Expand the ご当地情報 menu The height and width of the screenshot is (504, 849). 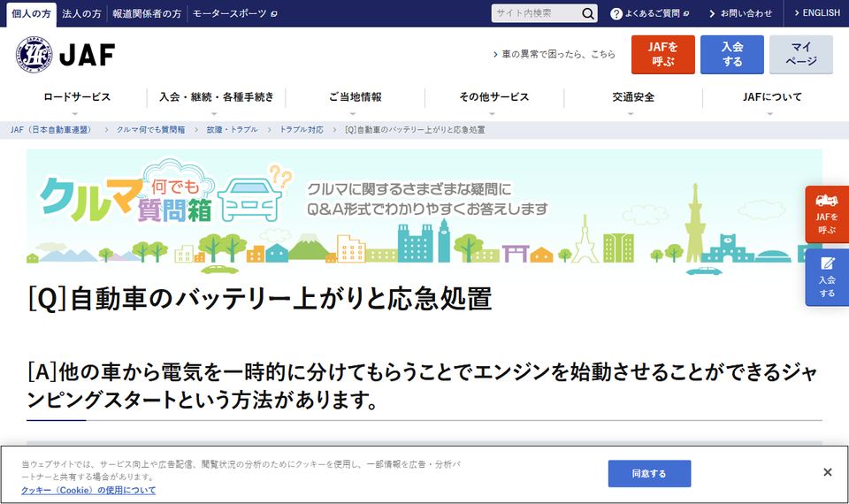pos(356,99)
